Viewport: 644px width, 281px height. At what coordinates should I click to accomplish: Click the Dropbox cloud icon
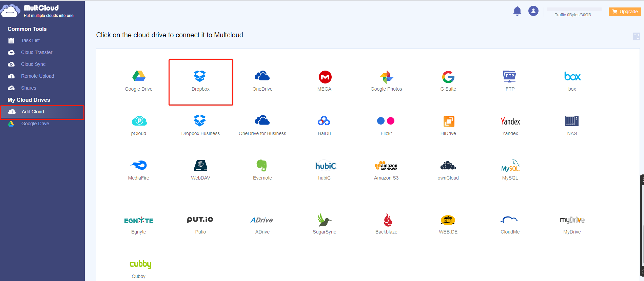coord(200,76)
